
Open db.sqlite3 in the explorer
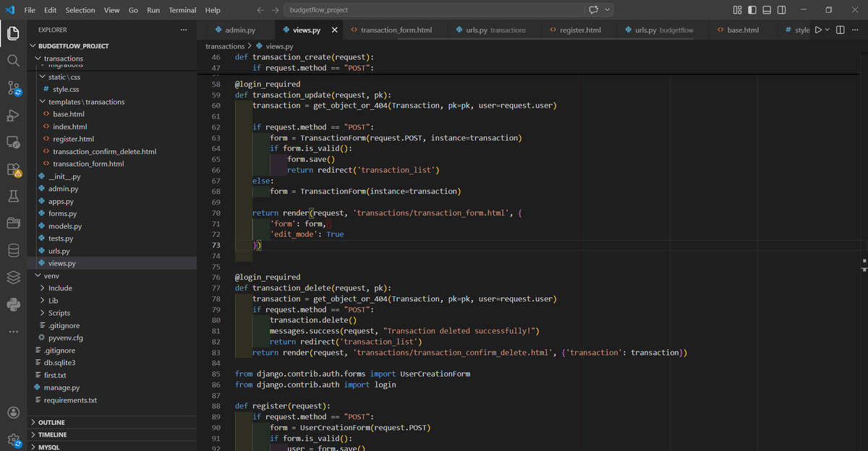(59, 363)
